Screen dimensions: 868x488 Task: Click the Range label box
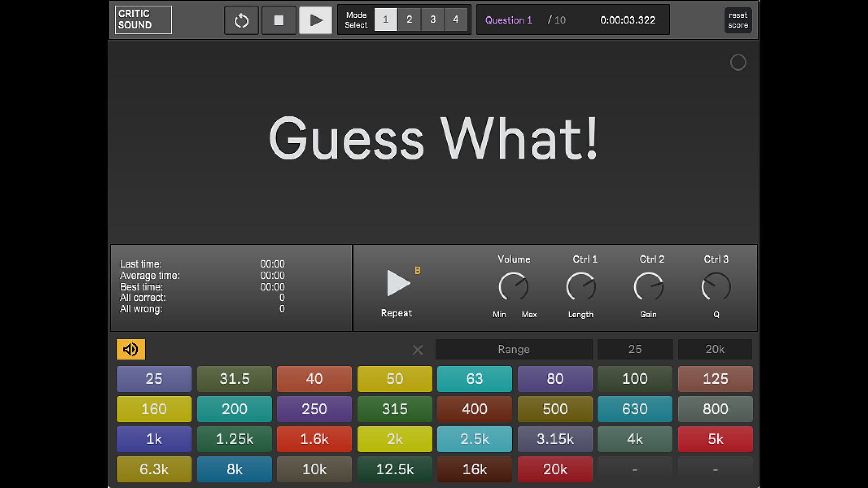pos(514,349)
